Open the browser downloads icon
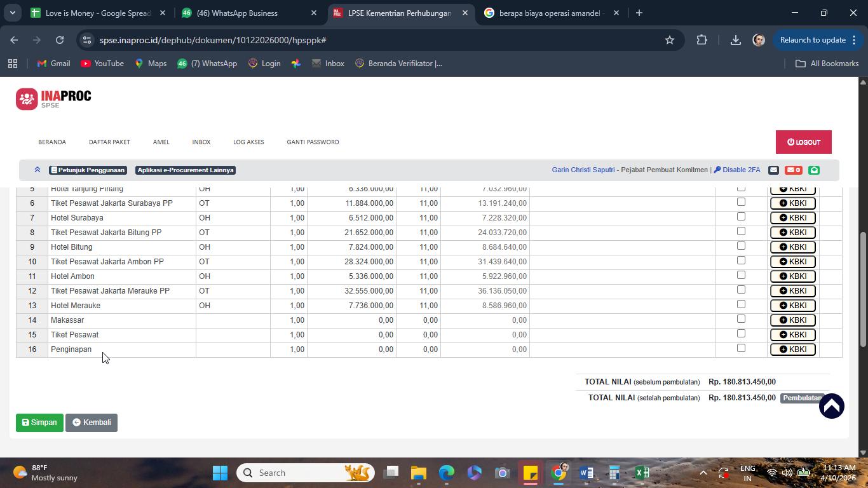Screen dimensions: 868x488 [x=735, y=40]
